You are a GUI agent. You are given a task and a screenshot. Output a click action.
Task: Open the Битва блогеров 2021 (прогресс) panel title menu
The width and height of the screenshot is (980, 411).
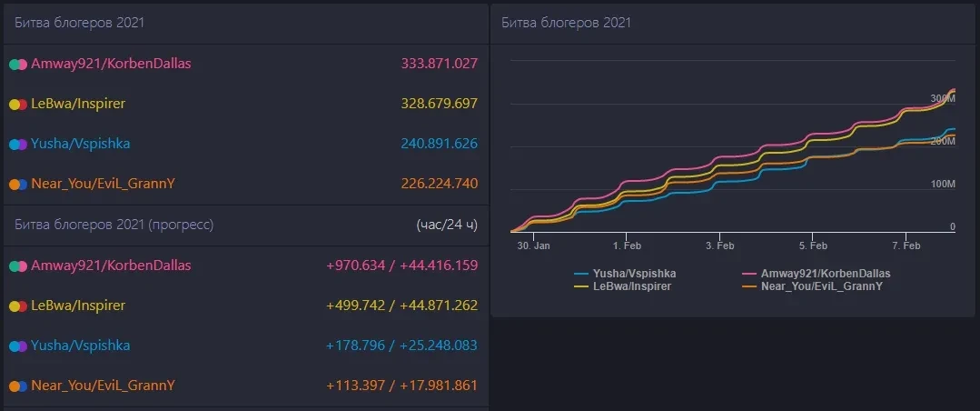tap(114, 224)
